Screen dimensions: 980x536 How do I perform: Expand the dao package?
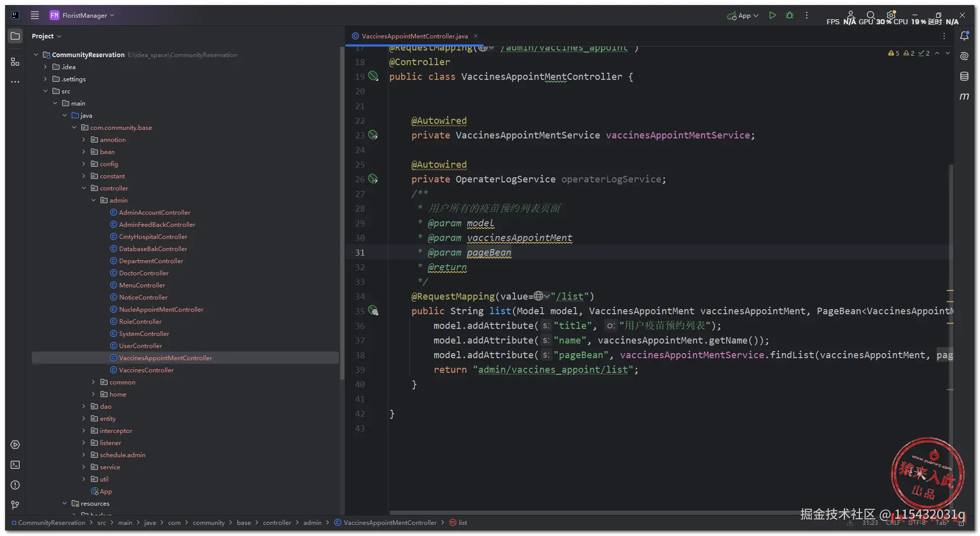(x=84, y=406)
